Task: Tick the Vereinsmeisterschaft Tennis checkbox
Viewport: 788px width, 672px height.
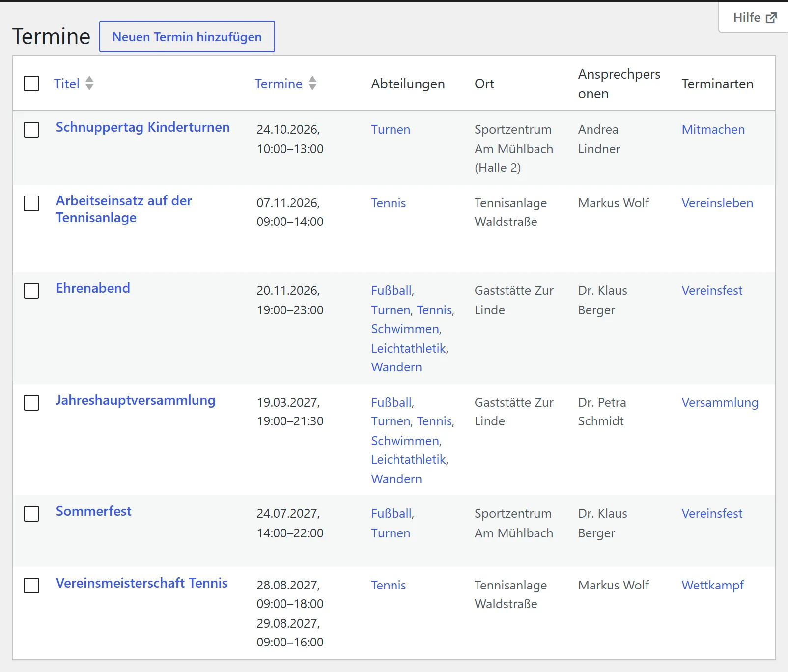Action: coord(31,586)
